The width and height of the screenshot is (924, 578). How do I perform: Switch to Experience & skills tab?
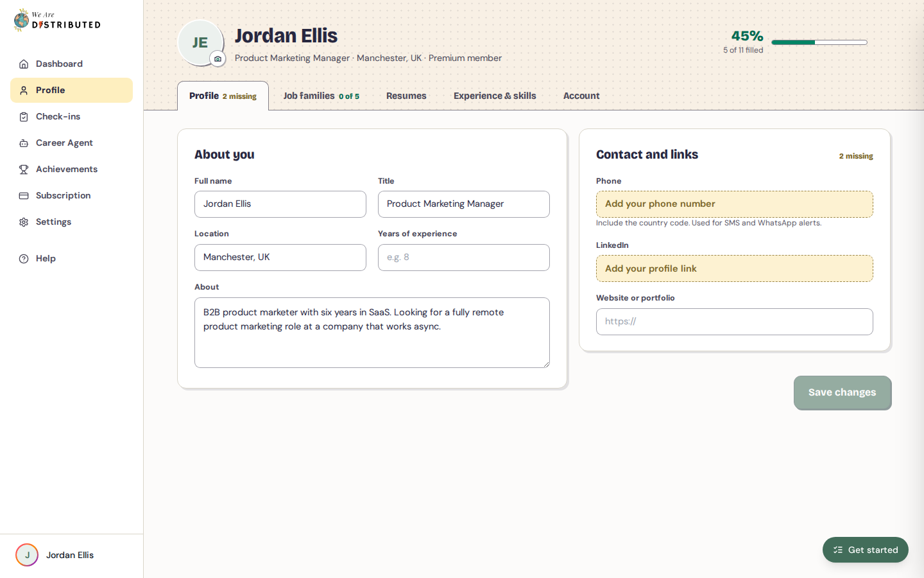tap(495, 96)
